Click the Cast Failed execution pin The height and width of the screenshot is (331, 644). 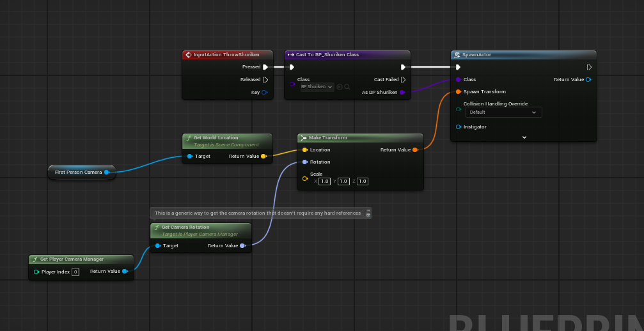click(403, 80)
